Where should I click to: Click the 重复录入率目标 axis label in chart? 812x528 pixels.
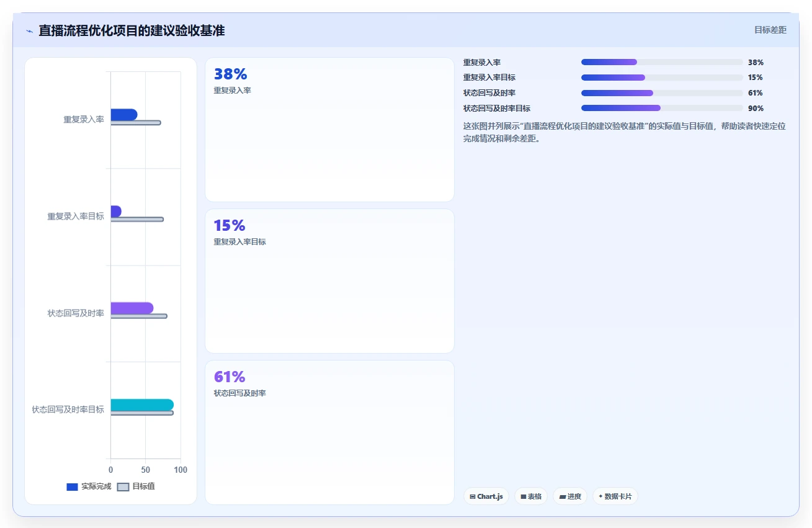pyautogui.click(x=76, y=217)
